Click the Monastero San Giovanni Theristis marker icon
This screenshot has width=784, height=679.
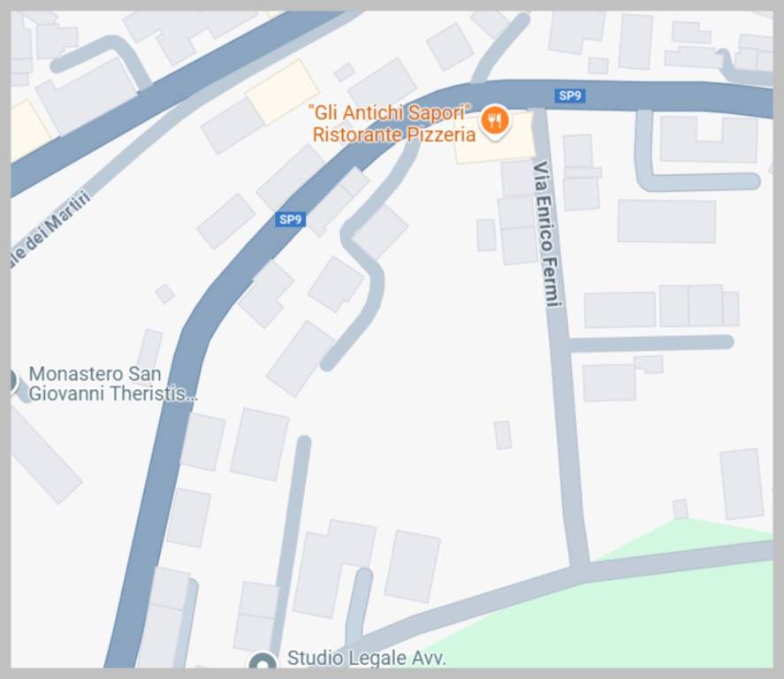tap(13, 382)
